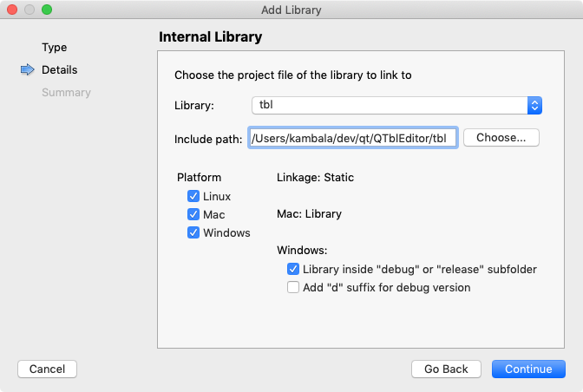Click the Internal Library heading

point(210,37)
